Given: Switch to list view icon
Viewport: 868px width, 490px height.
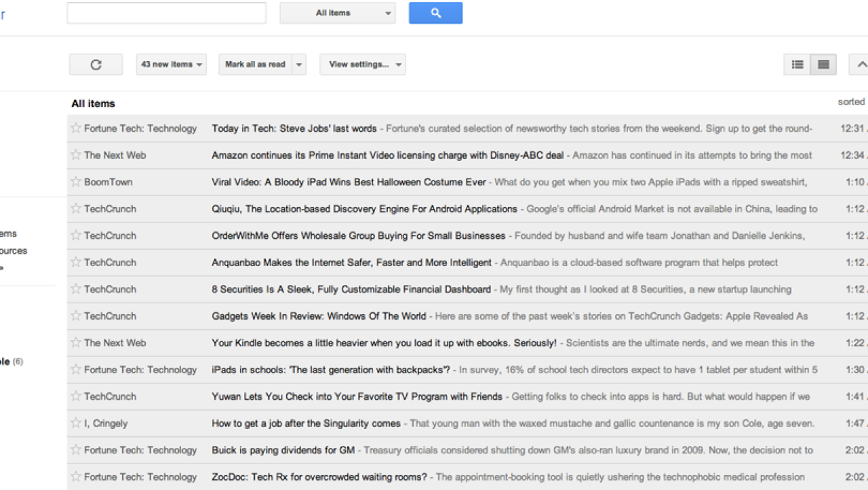Looking at the screenshot, I should pyautogui.click(x=797, y=64).
